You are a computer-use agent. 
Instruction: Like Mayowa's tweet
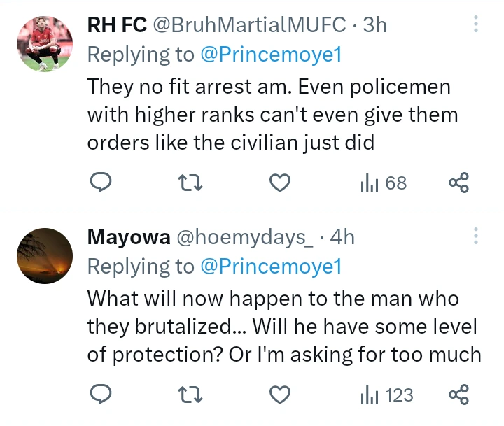[280, 395]
